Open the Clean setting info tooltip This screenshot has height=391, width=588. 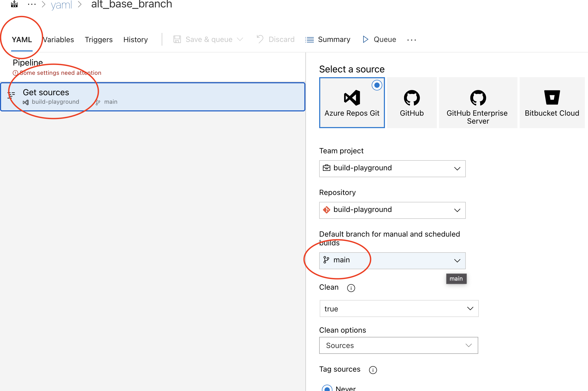tap(351, 288)
